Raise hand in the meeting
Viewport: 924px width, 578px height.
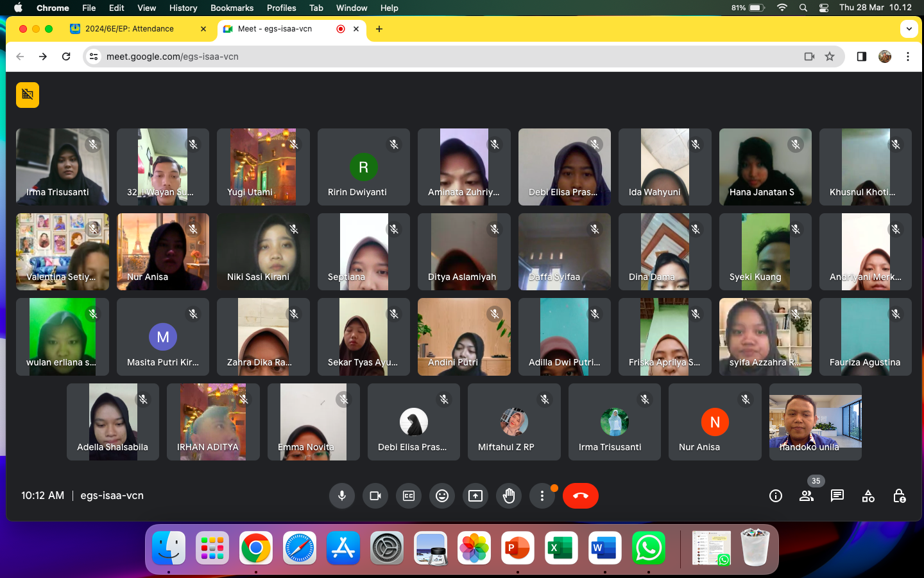[509, 496]
